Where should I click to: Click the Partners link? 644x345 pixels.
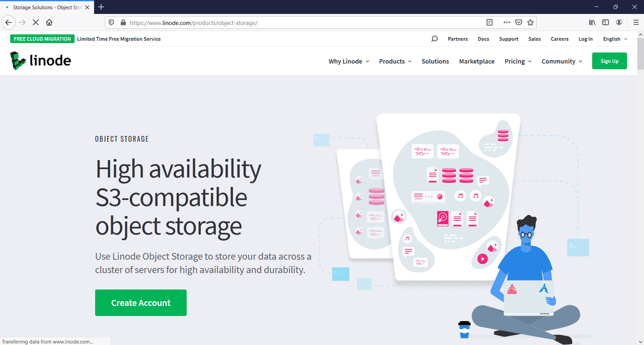click(458, 39)
